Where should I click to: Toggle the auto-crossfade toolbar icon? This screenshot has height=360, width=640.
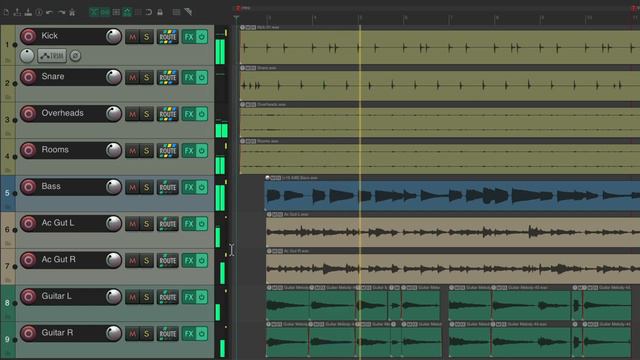[x=94, y=12]
